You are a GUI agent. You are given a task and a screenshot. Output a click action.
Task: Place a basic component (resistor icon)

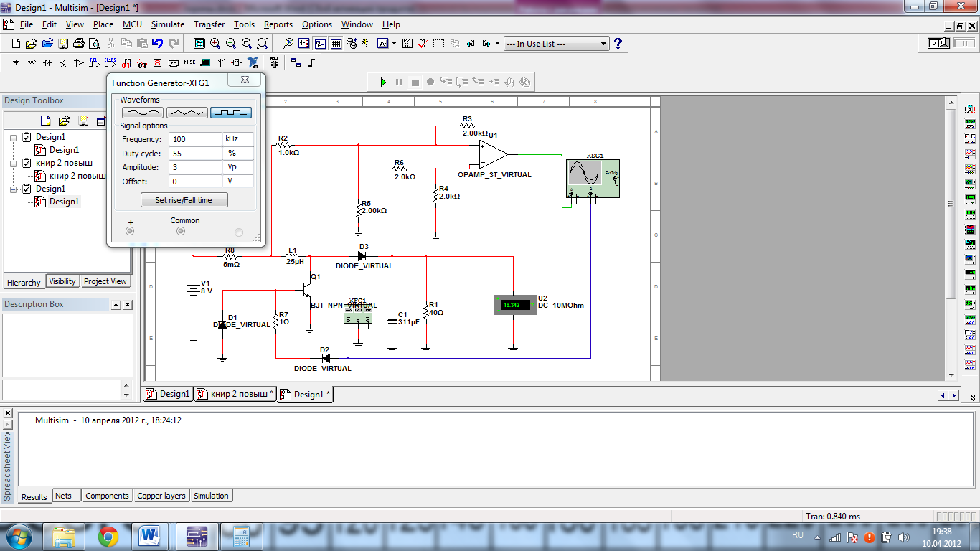(32, 62)
